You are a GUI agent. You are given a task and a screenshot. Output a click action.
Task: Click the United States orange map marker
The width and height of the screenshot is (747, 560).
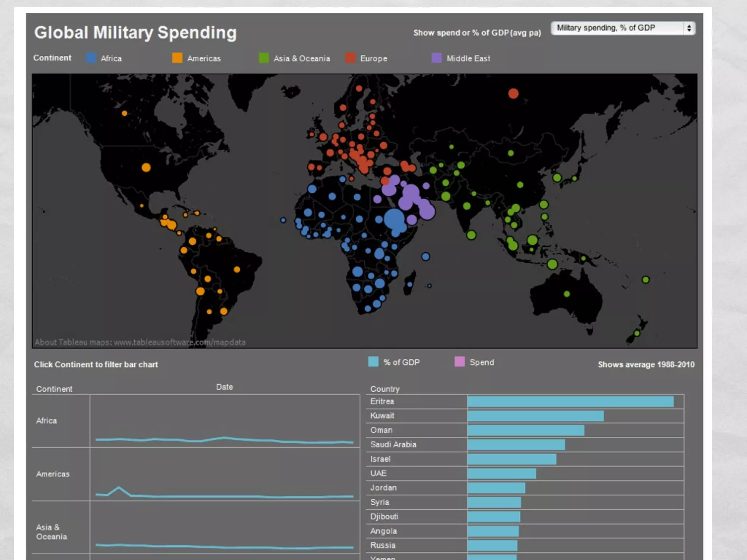[146, 167]
